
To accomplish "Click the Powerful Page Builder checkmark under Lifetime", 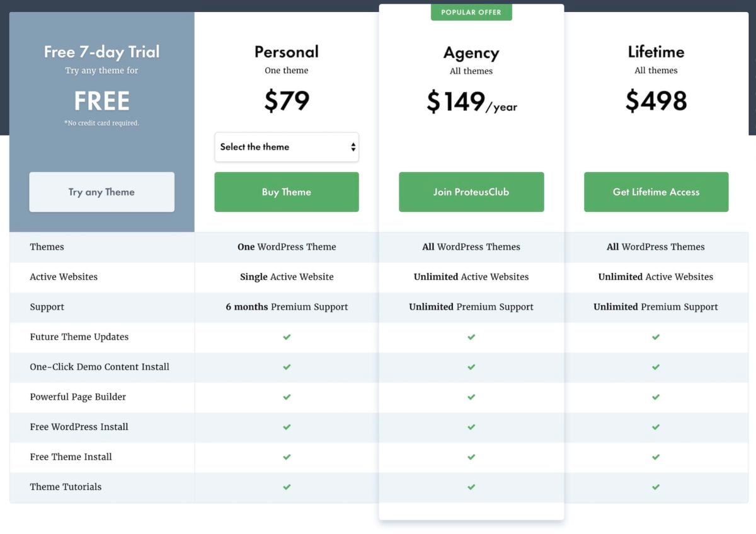I will (656, 397).
